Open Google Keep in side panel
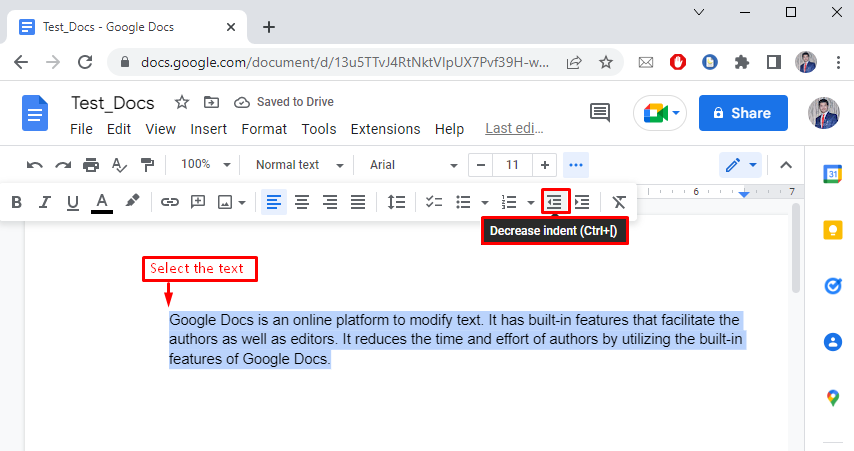Screen dimensions: 854x451 pyautogui.click(x=833, y=230)
